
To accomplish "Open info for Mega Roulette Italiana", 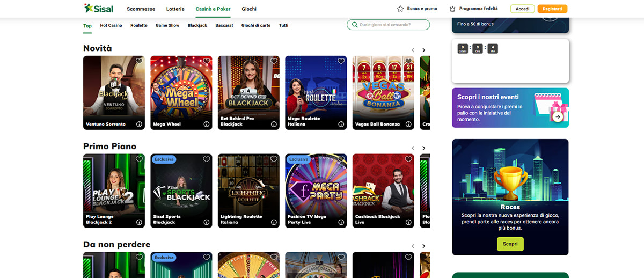I will point(341,124).
